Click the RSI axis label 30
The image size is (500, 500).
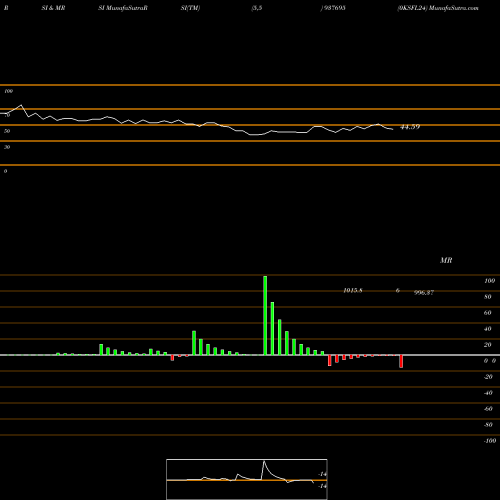coord(7,147)
